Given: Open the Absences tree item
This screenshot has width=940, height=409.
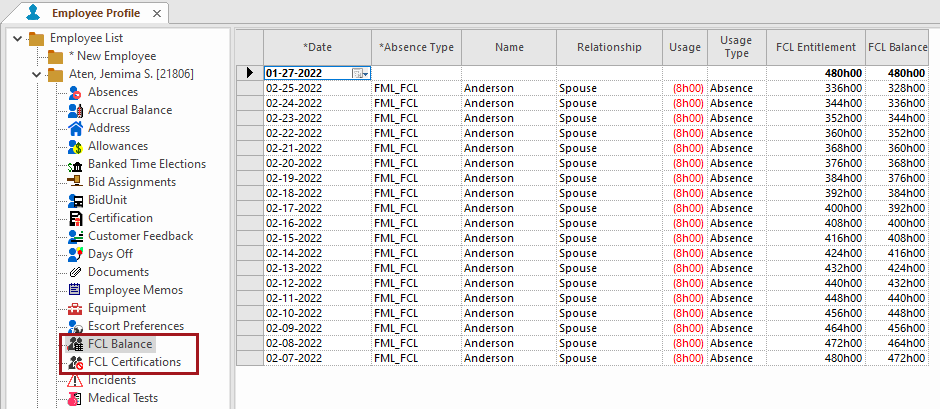Looking at the screenshot, I should [113, 92].
